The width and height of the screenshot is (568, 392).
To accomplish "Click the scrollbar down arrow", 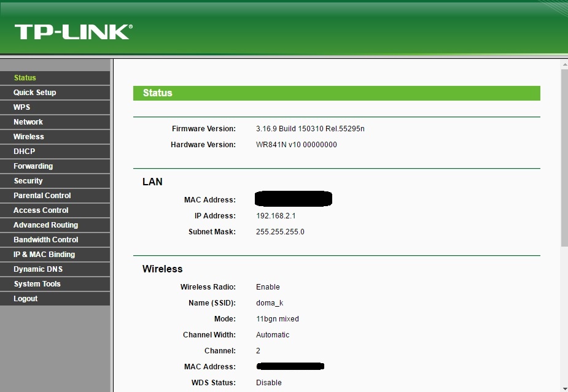I will tap(564, 388).
